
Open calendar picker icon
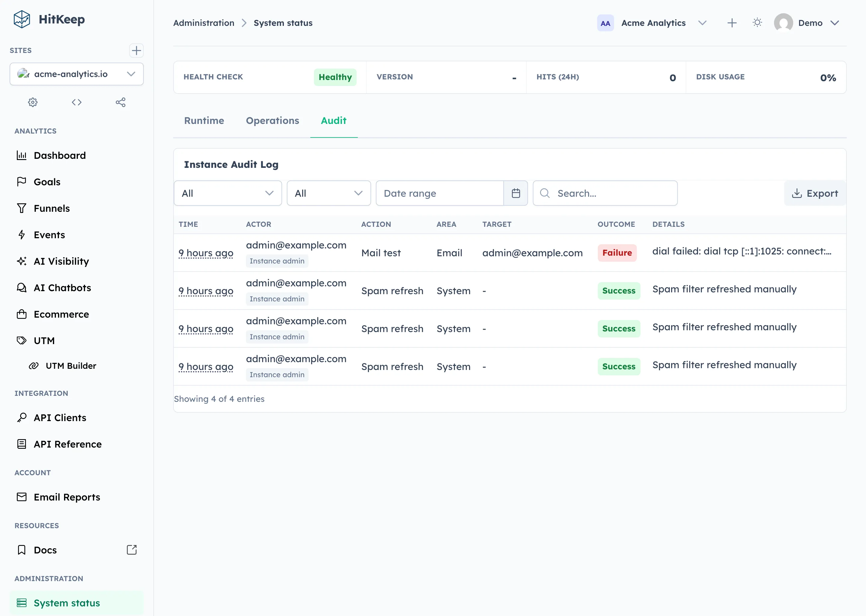[x=516, y=193]
